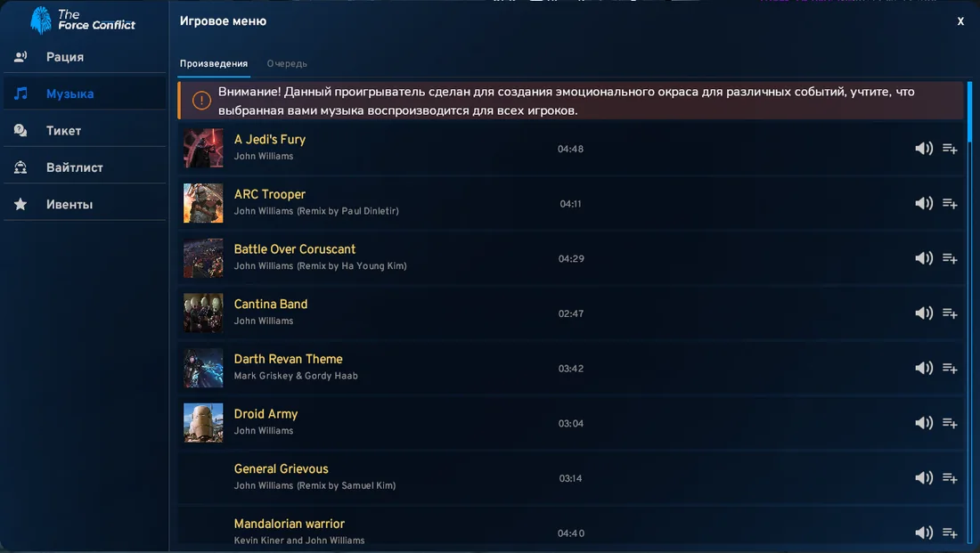Image resolution: width=980 pixels, height=553 pixels.
Task: Click the Battle Over Coruscant title
Action: [x=294, y=249]
